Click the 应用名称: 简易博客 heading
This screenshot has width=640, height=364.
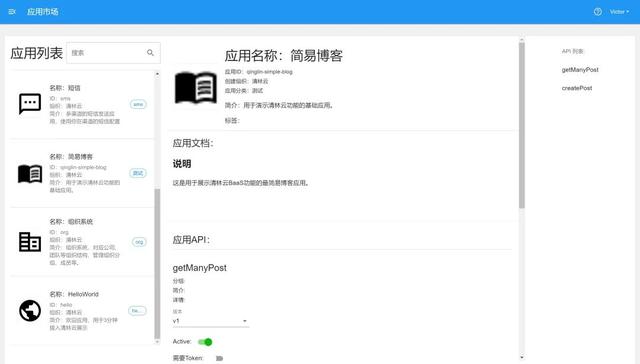284,55
